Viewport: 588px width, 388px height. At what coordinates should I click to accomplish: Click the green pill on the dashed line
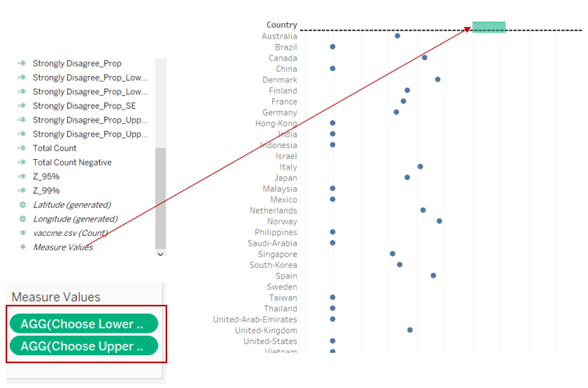click(x=489, y=27)
